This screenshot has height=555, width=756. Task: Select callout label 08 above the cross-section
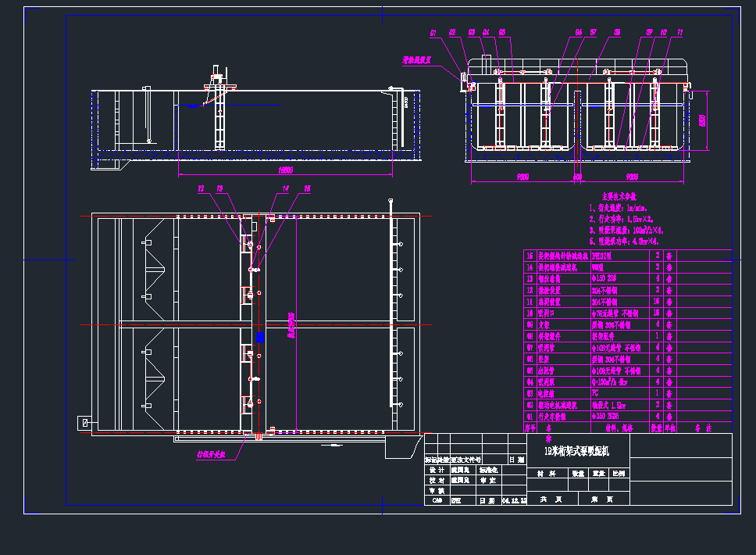pos(617,33)
